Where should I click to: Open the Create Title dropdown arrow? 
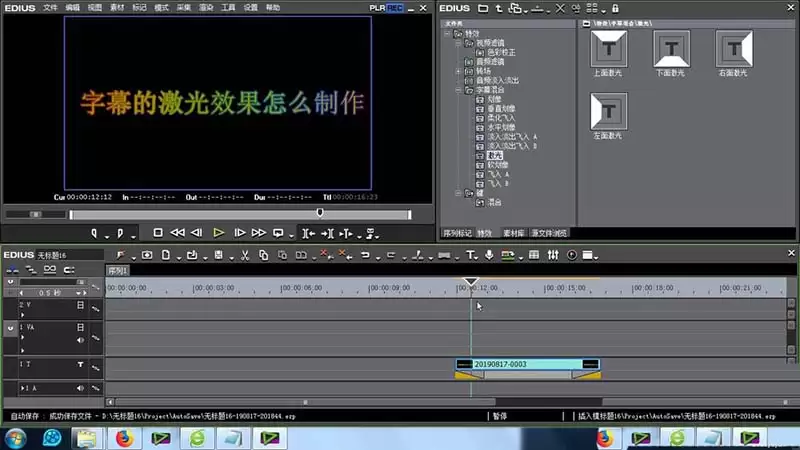tap(477, 258)
